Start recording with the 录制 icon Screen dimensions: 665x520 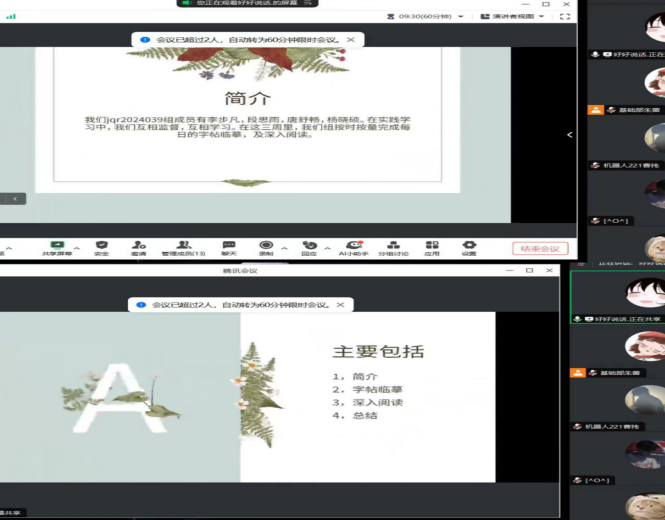click(x=266, y=246)
